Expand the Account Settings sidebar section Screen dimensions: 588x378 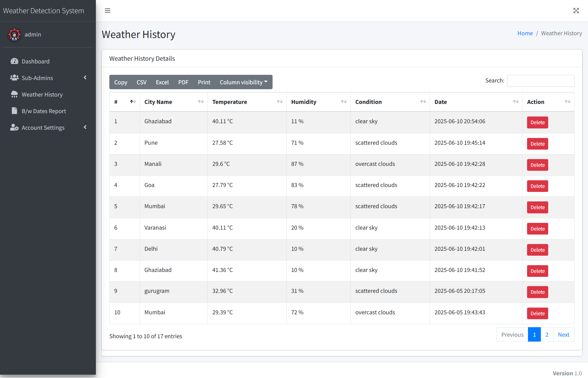click(85, 128)
